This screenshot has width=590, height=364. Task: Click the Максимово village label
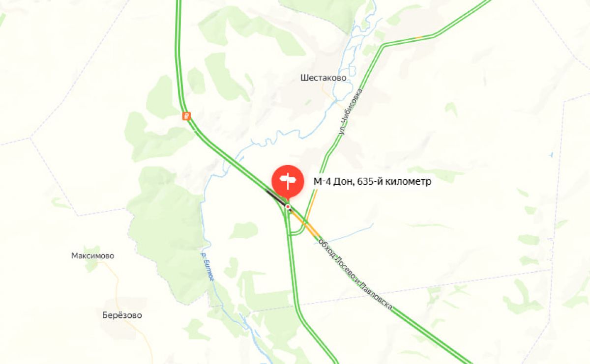tap(92, 255)
